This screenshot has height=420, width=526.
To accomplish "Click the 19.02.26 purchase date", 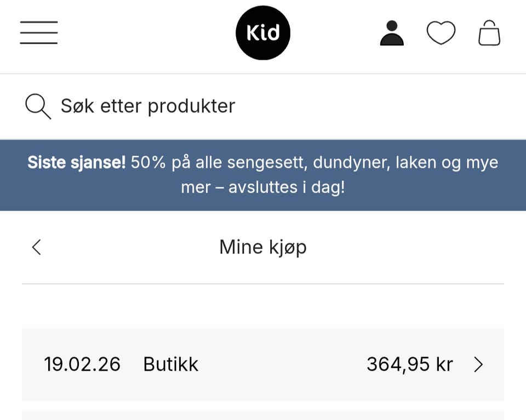I will (x=82, y=364).
